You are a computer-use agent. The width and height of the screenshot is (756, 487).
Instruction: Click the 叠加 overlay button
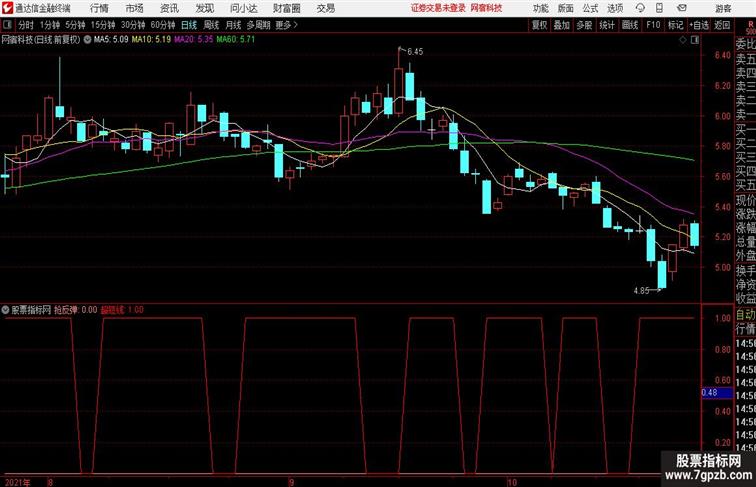(562, 25)
